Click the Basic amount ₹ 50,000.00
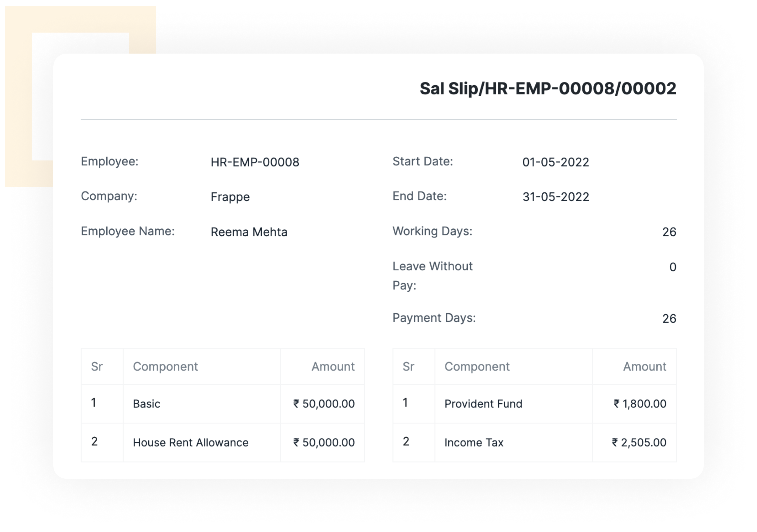 point(324,404)
